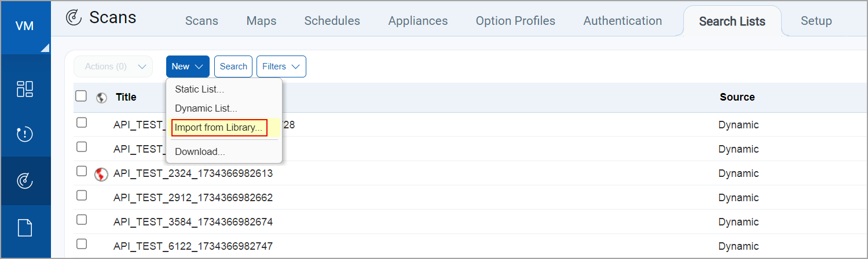Choose Import from Library menu option
Screen dimensions: 868x259
(219, 128)
